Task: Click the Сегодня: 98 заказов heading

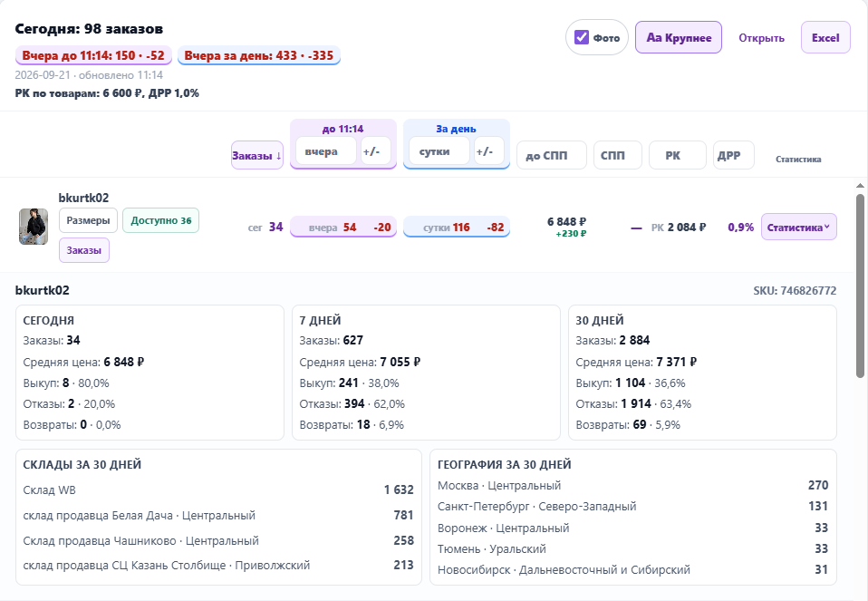Action: point(89,29)
